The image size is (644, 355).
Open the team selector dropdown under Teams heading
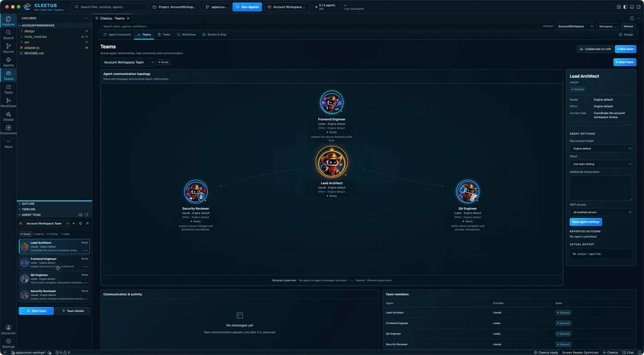pos(127,62)
